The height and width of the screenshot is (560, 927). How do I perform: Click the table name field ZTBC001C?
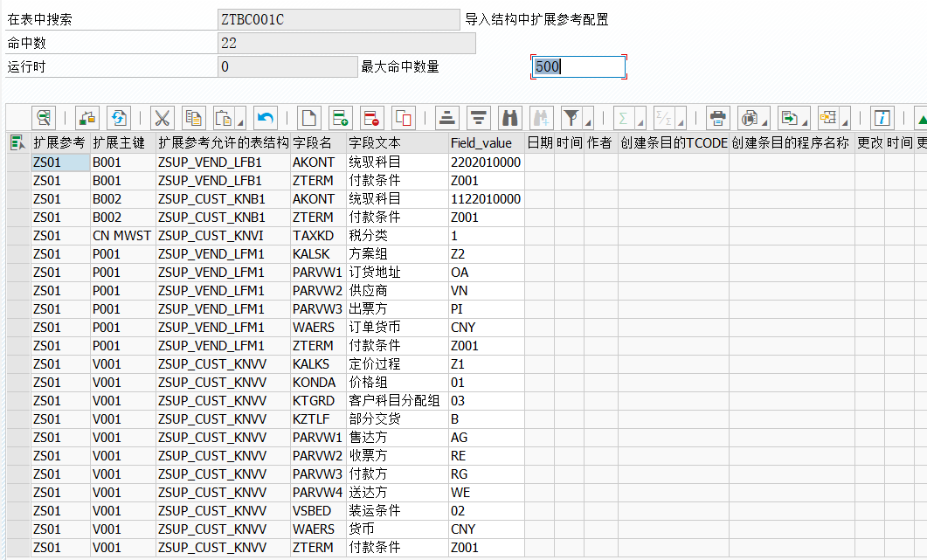tap(338, 19)
